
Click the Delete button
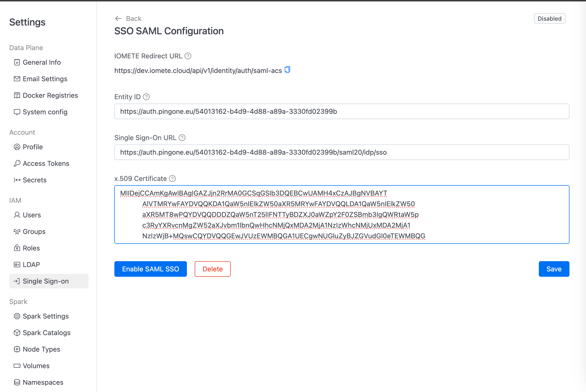point(213,269)
